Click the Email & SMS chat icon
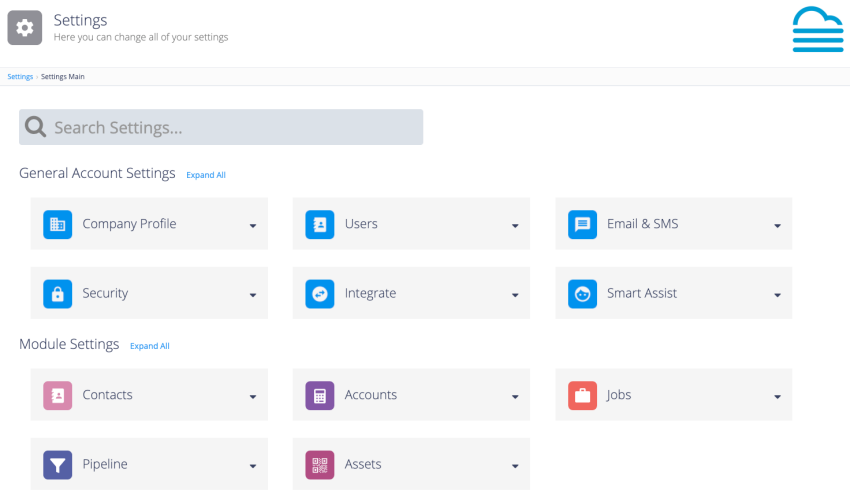850x502 pixels. click(x=582, y=224)
